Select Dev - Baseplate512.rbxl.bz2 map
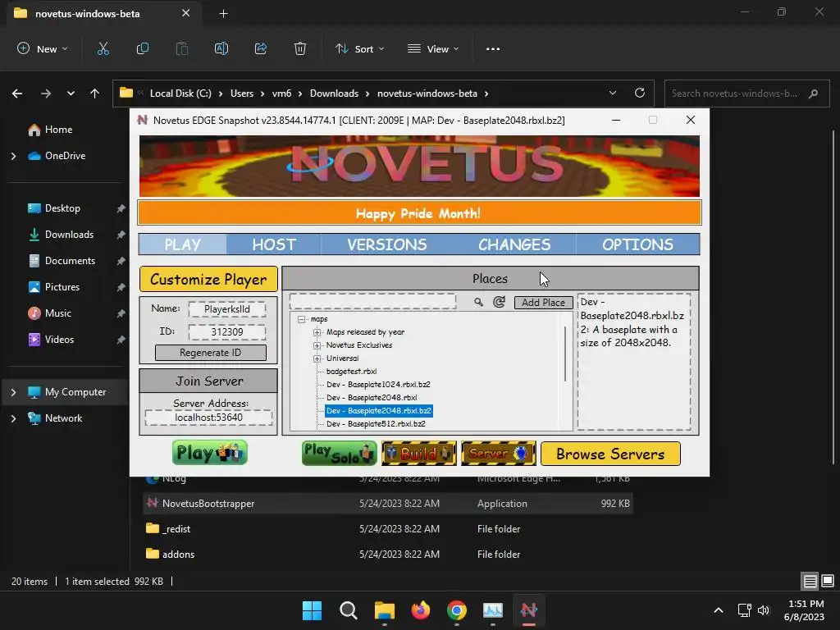The width and height of the screenshot is (840, 630). tap(376, 424)
